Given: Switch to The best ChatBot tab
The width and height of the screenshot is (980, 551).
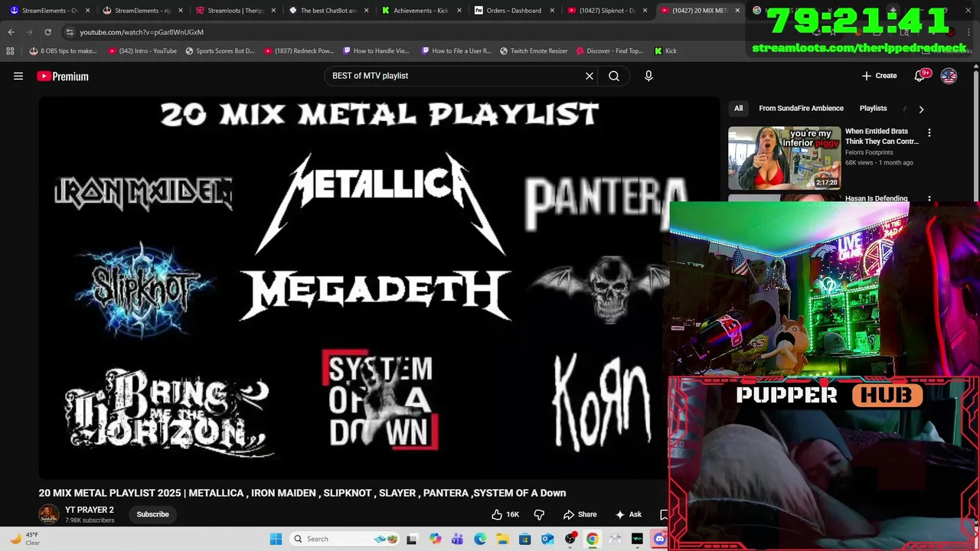Looking at the screenshot, I should pyautogui.click(x=328, y=10).
